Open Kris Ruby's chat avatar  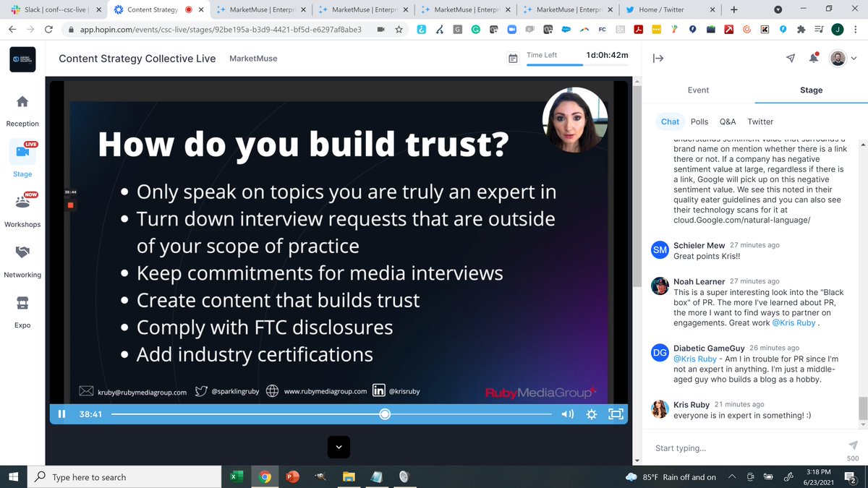coord(660,409)
